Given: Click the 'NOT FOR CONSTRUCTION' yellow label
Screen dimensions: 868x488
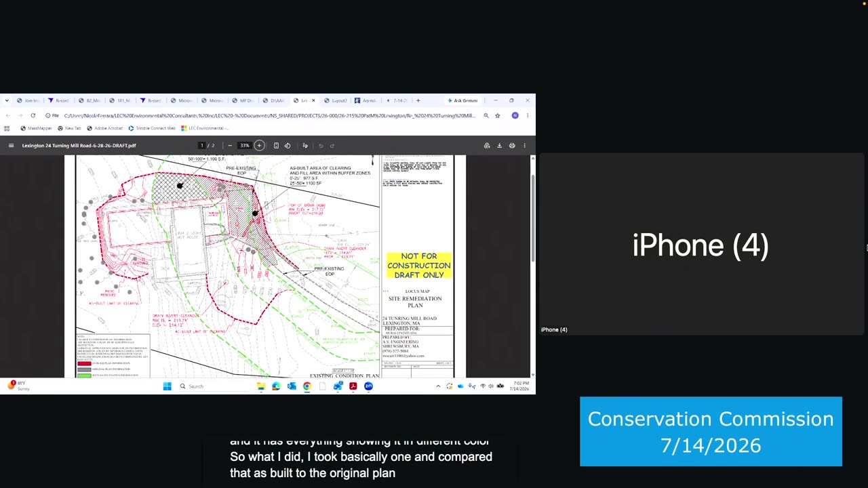Looking at the screenshot, I should pyautogui.click(x=418, y=266).
